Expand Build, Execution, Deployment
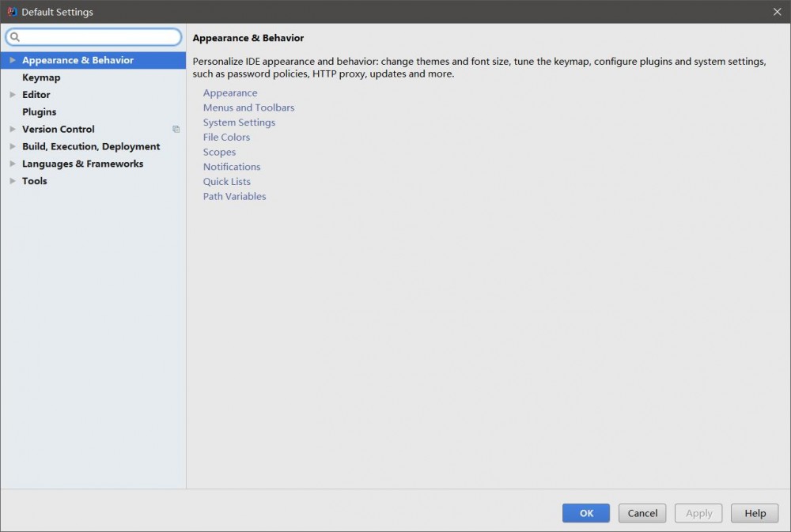The image size is (791, 532). 12,146
